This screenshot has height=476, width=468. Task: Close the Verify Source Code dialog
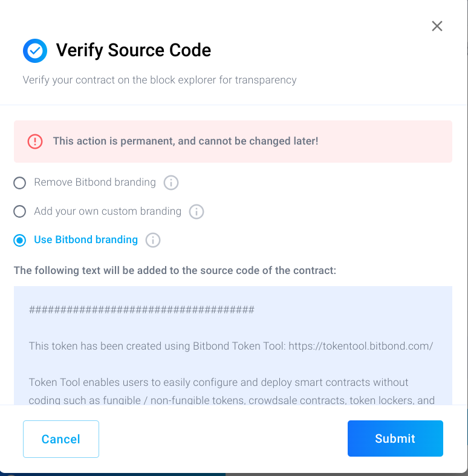coord(437,26)
